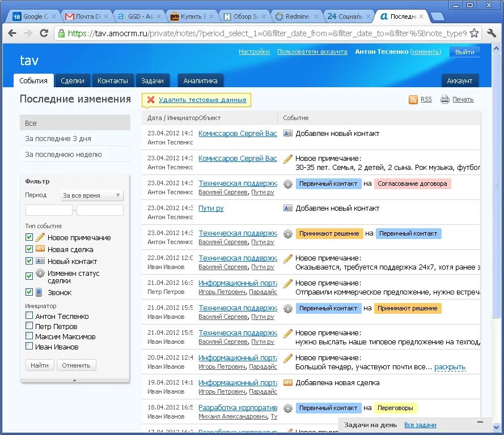Check initiator Петр Петров
This screenshot has height=435, width=504.
click(29, 326)
